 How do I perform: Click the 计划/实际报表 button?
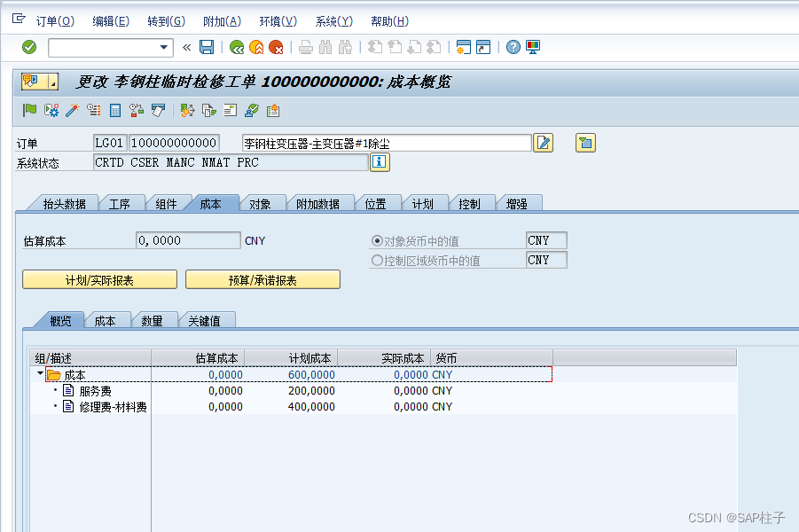99,280
